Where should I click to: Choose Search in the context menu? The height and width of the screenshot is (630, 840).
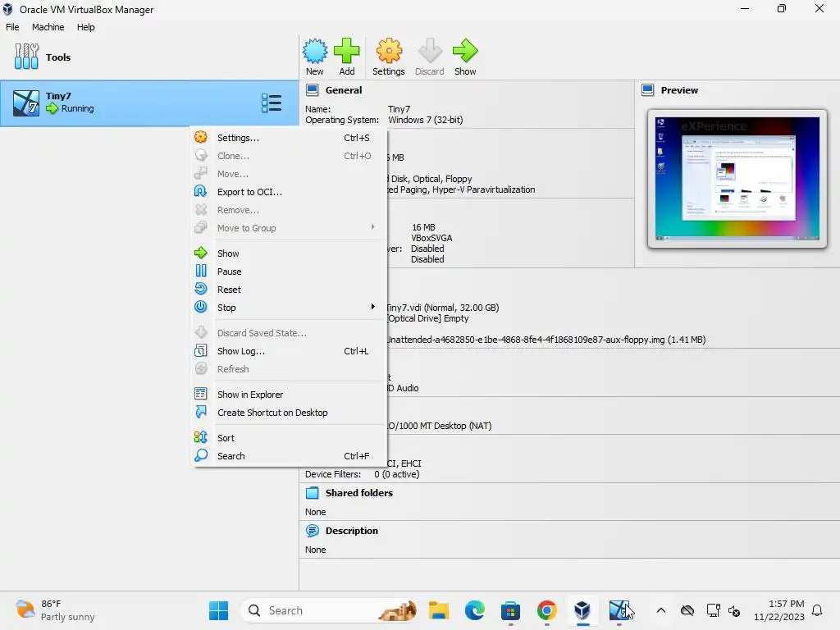(290, 456)
